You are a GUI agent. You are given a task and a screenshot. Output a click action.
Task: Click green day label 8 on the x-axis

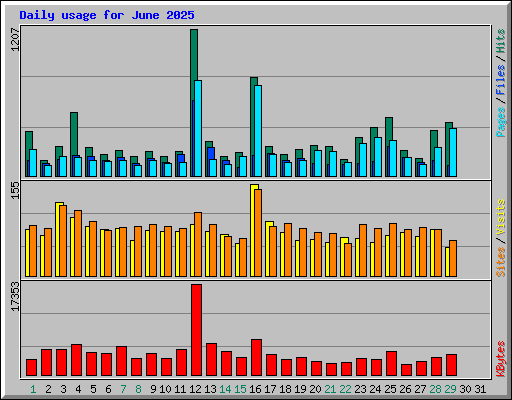(x=138, y=389)
